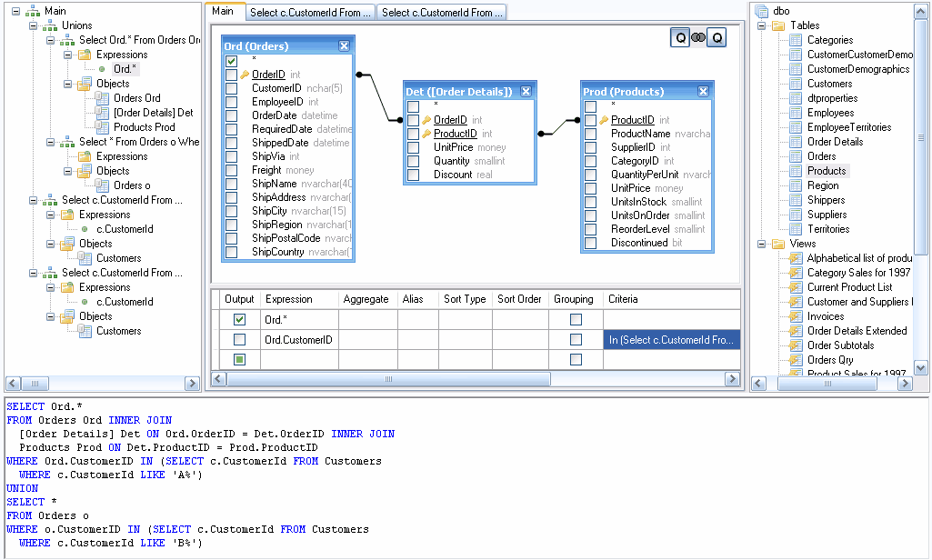Click the union operator circles icon between subqueries
Image resolution: width=932 pixels, height=560 pixels.
tap(699, 37)
